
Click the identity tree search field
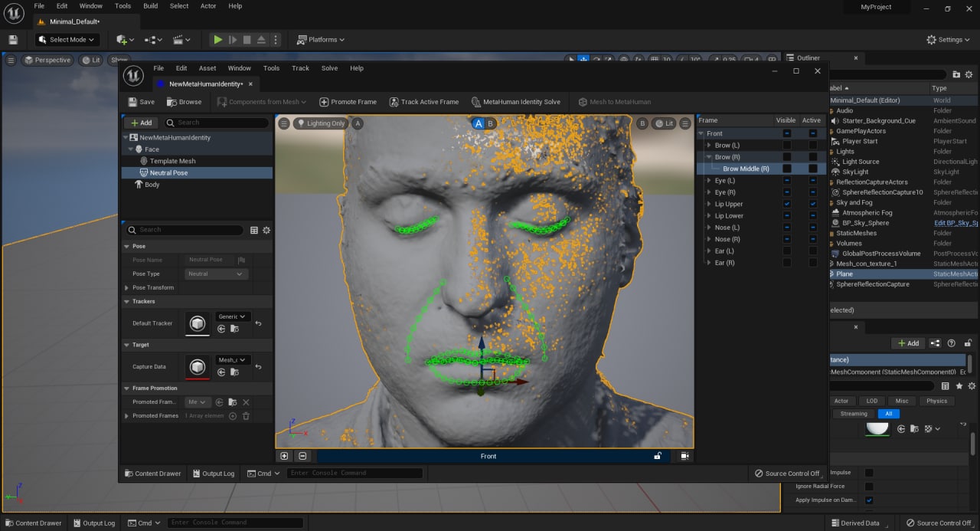[217, 123]
